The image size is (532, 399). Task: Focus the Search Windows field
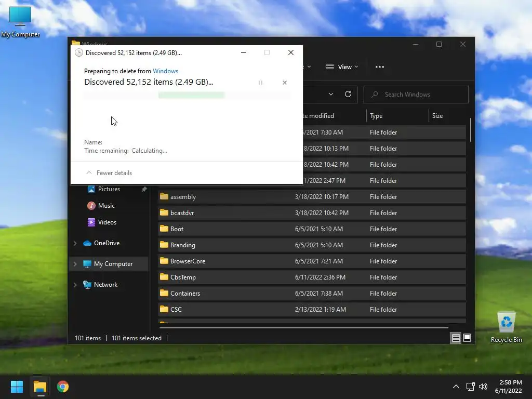(416, 95)
